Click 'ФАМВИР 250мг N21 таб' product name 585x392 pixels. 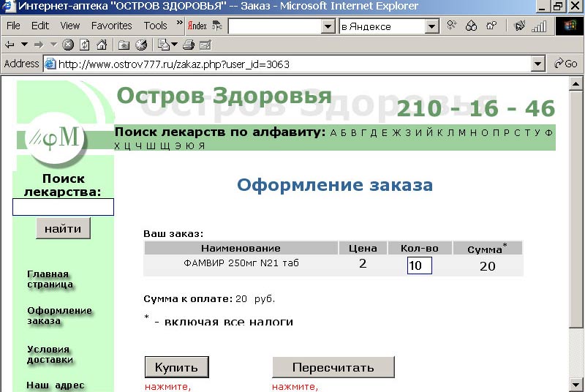point(241,263)
